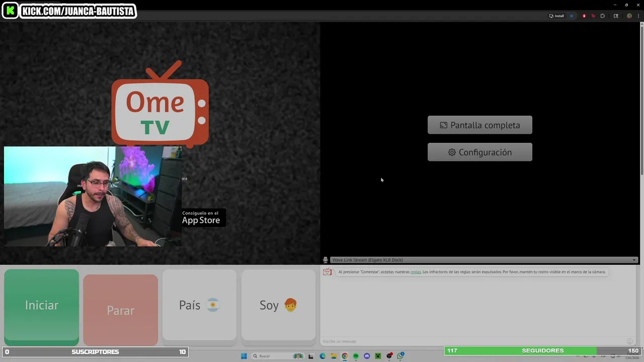Follow the 'reglas' link in chat
The height and width of the screenshot is (362, 644).
416,272
